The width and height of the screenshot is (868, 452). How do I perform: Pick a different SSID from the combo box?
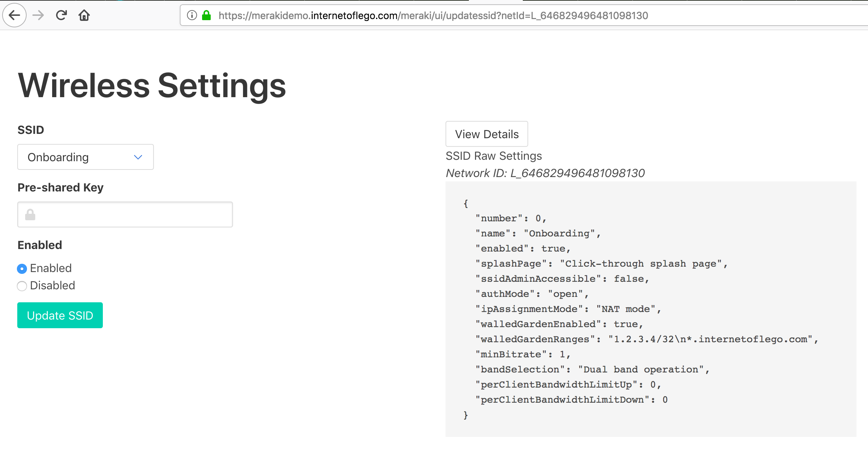tap(85, 157)
